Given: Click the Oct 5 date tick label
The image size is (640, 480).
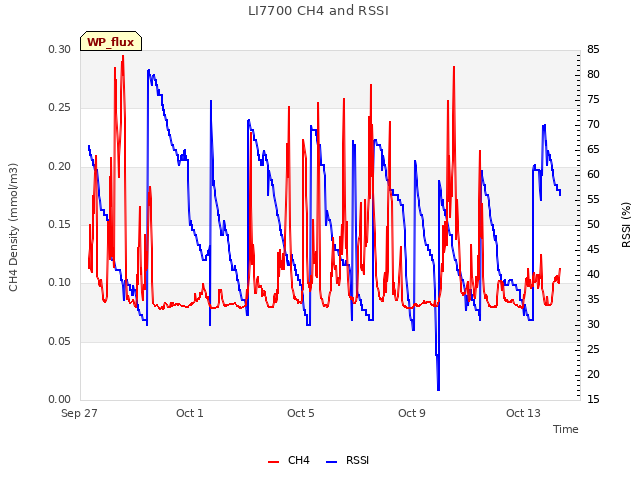Looking at the screenshot, I should [301, 413].
